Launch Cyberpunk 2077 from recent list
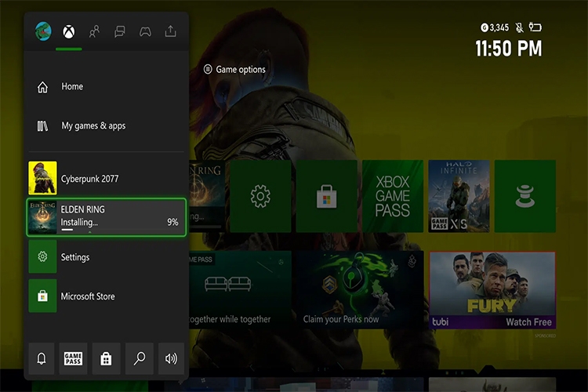The width and height of the screenshot is (588, 392). (107, 178)
